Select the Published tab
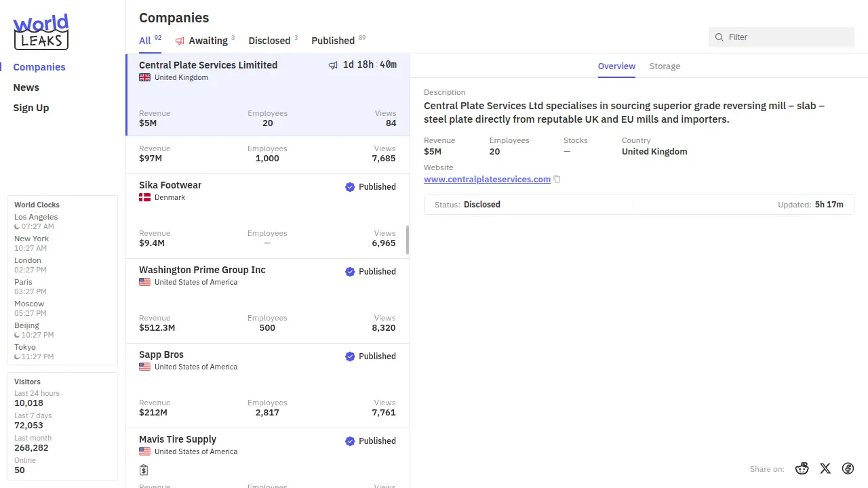 point(333,41)
